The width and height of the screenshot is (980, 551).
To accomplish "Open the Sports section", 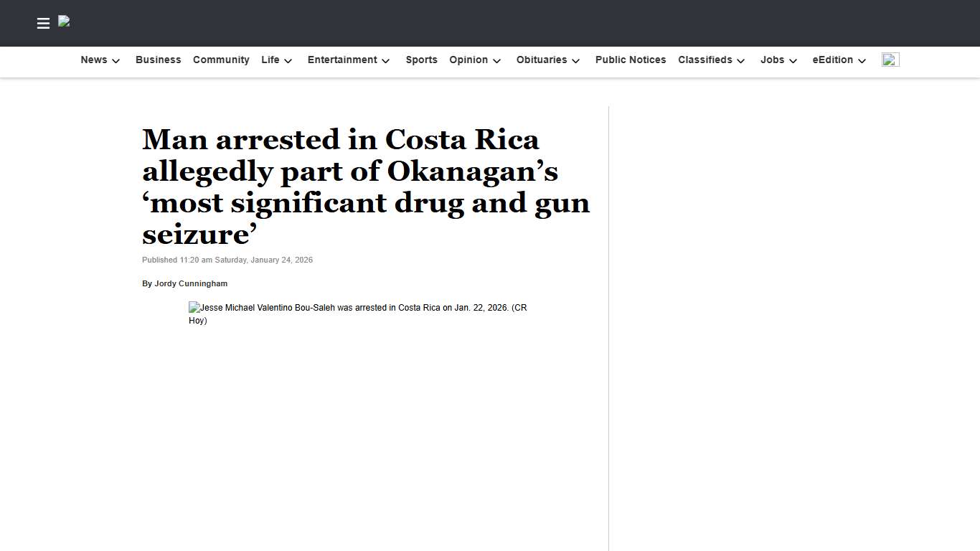I will click(x=421, y=60).
